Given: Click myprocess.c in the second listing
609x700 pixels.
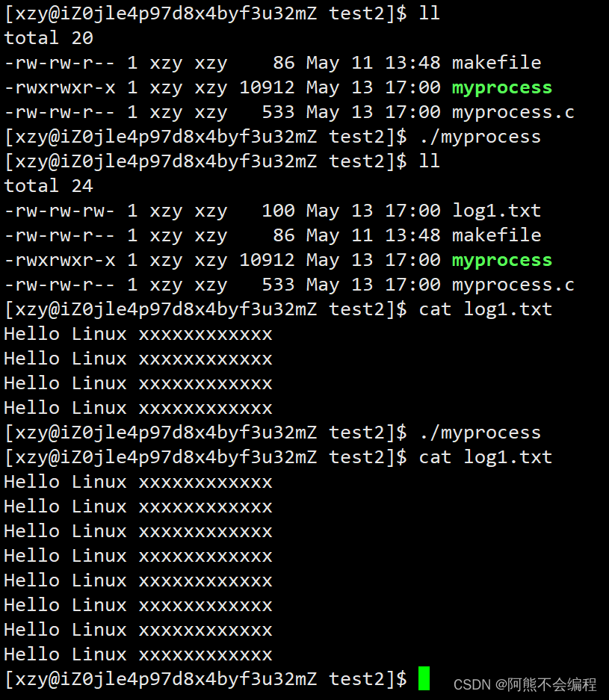Looking at the screenshot, I should tap(513, 285).
